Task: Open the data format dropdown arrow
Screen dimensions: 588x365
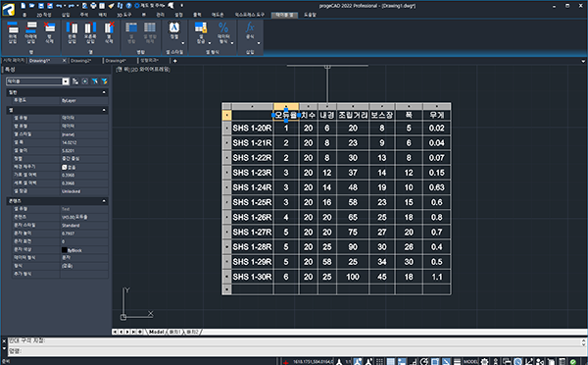Action: (x=232, y=43)
